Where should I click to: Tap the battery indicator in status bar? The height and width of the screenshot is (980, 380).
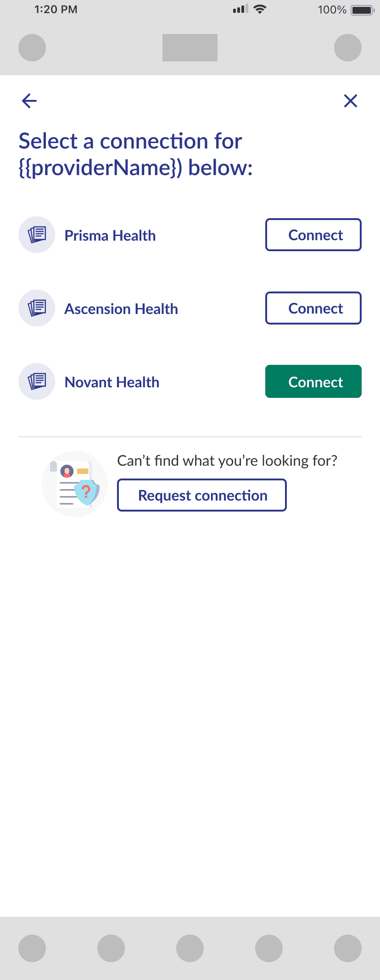(363, 10)
